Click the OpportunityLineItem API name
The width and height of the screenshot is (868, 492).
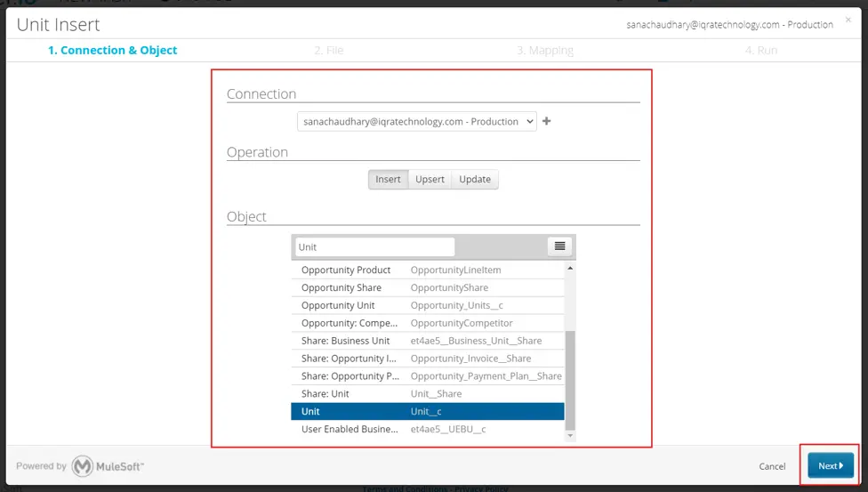[455, 270]
